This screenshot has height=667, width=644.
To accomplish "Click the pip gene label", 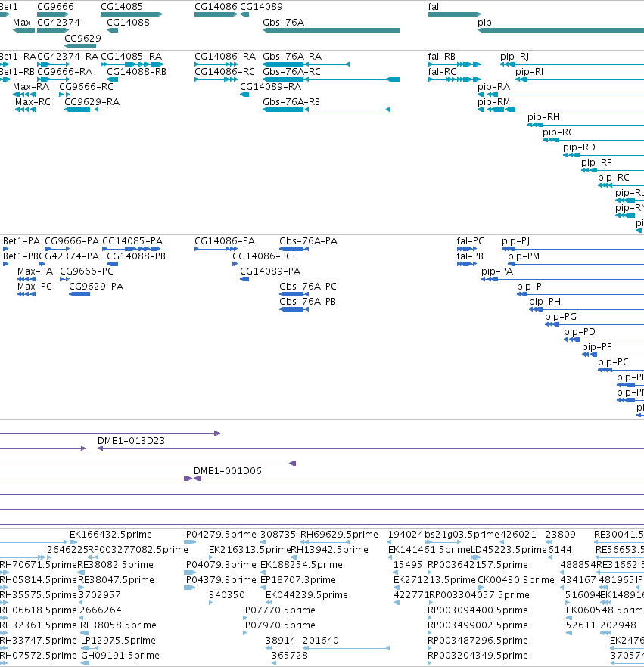I will pyautogui.click(x=484, y=23).
